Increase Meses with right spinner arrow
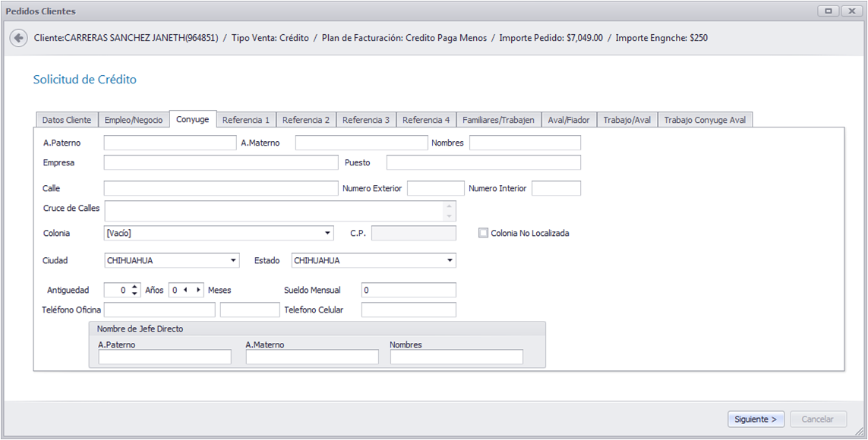 [198, 290]
